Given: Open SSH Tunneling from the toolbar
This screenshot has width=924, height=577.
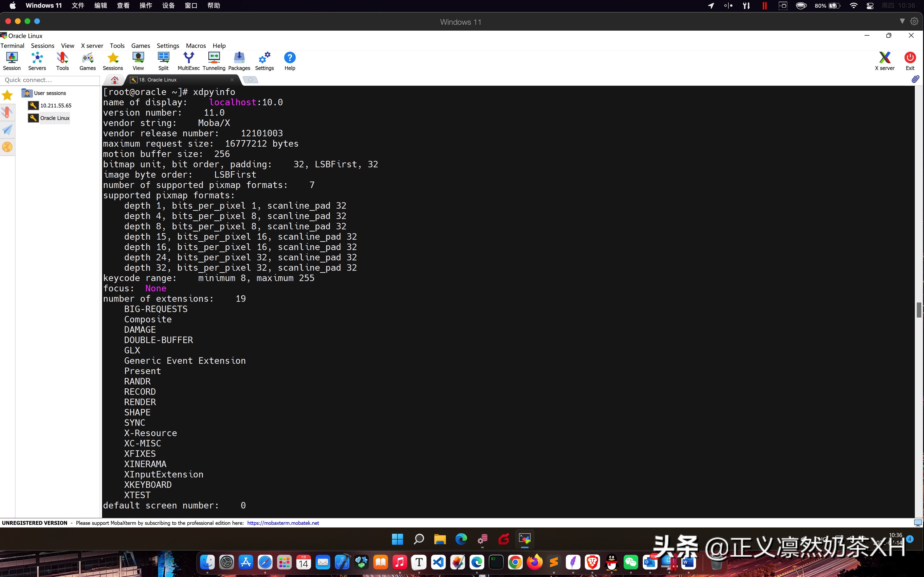Looking at the screenshot, I should click(213, 60).
